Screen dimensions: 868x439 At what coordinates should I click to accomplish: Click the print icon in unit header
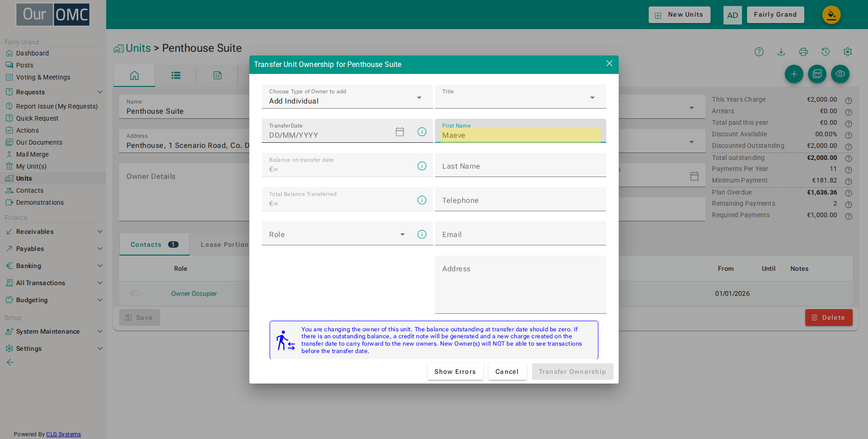pyautogui.click(x=803, y=52)
